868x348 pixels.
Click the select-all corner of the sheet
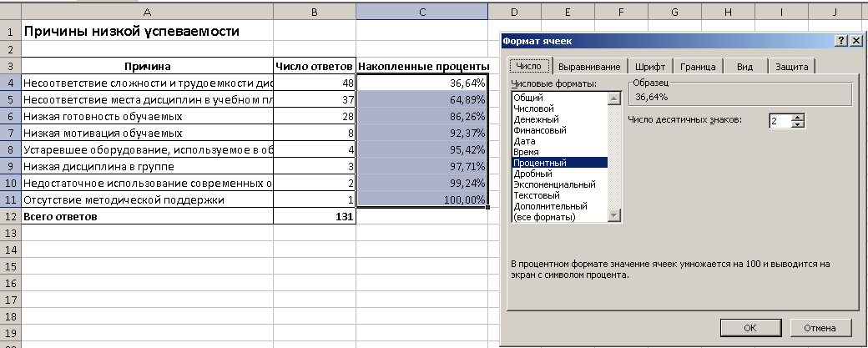pos(11,12)
